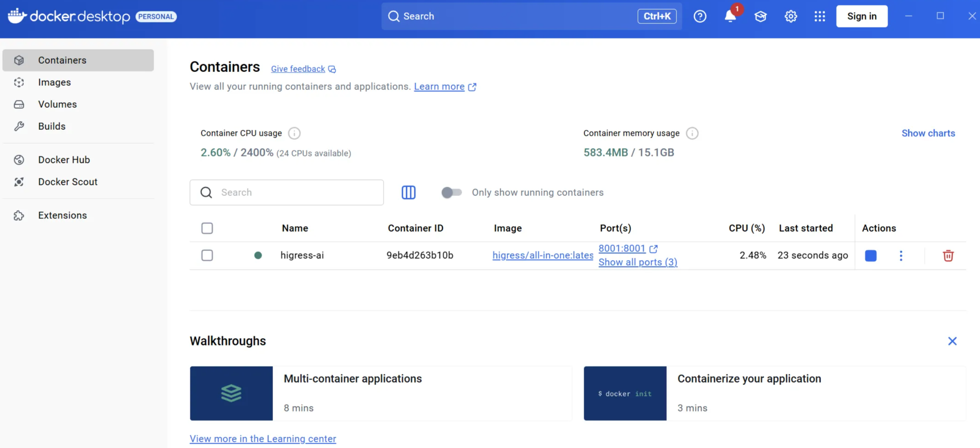The width and height of the screenshot is (980, 448).
Task: Click higress-ai container name
Action: coord(302,255)
